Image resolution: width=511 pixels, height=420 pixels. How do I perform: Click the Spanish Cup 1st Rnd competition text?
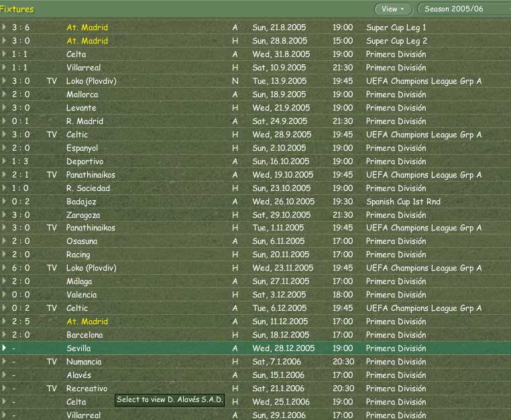click(x=403, y=202)
